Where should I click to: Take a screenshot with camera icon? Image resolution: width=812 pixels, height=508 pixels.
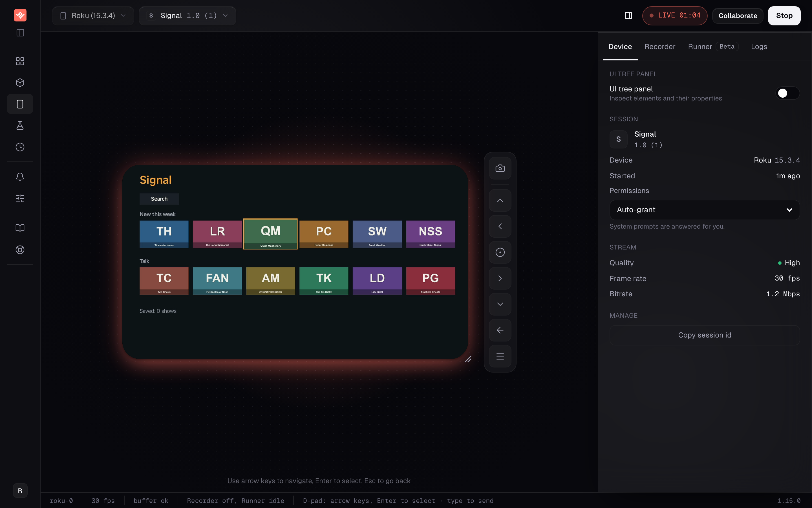tap(500, 168)
